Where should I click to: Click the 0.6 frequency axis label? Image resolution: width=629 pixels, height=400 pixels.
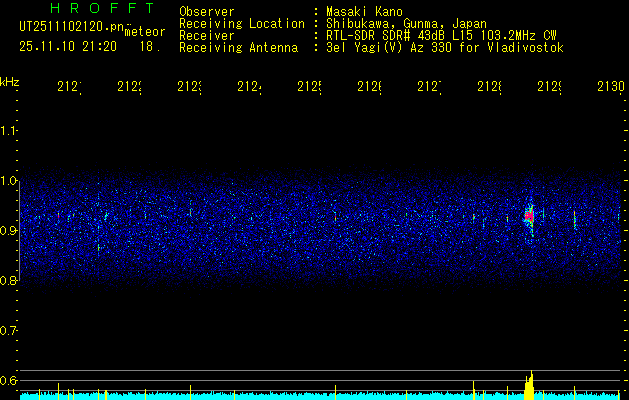[x=8, y=380]
